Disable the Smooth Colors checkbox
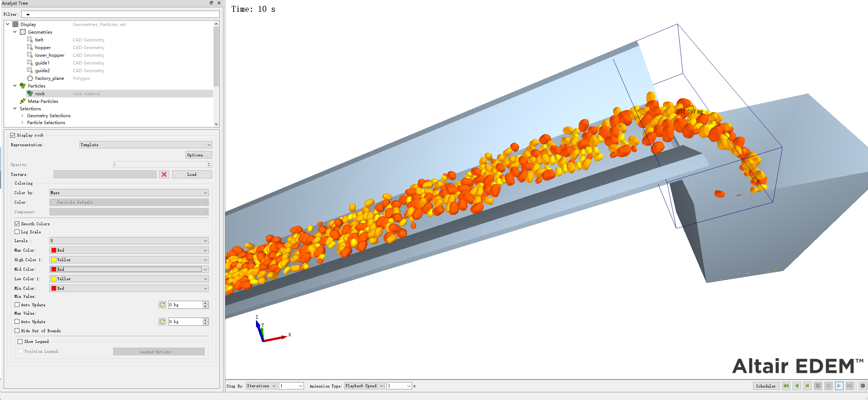The width and height of the screenshot is (868, 400). 17,223
